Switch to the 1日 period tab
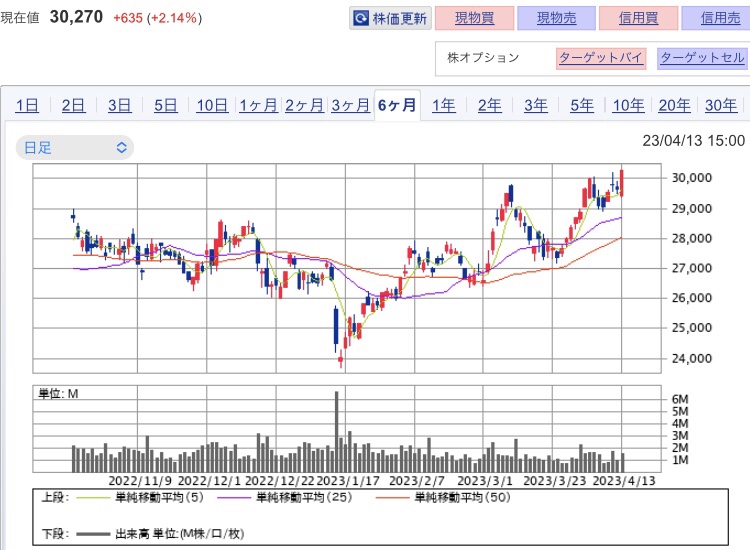750x550 pixels. pos(27,105)
